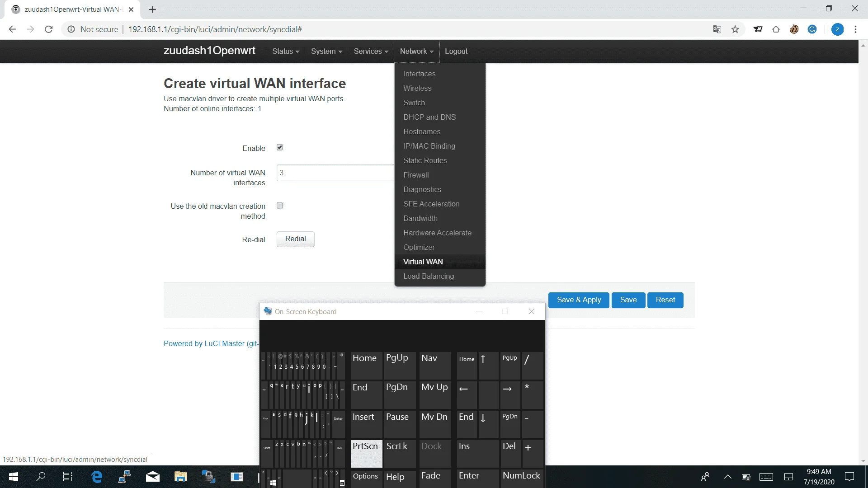Click the cookie extension icon
This screenshot has height=488, width=868.
(x=794, y=29)
